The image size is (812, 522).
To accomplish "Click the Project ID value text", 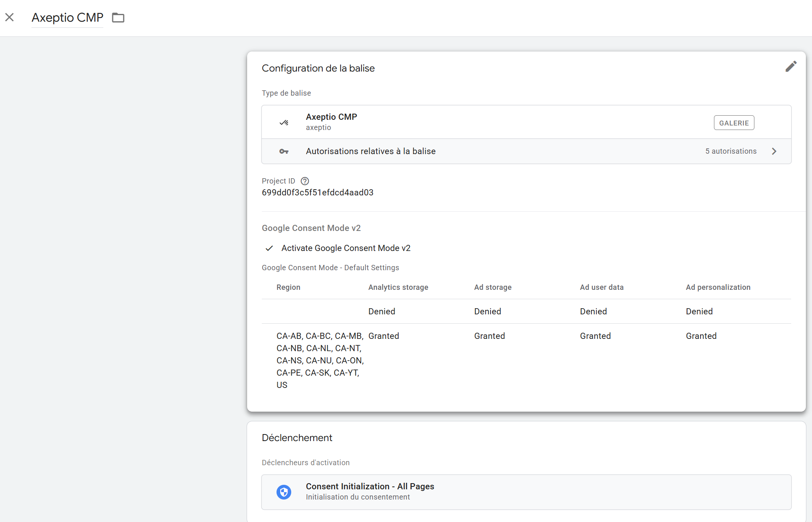I will 317,193.
